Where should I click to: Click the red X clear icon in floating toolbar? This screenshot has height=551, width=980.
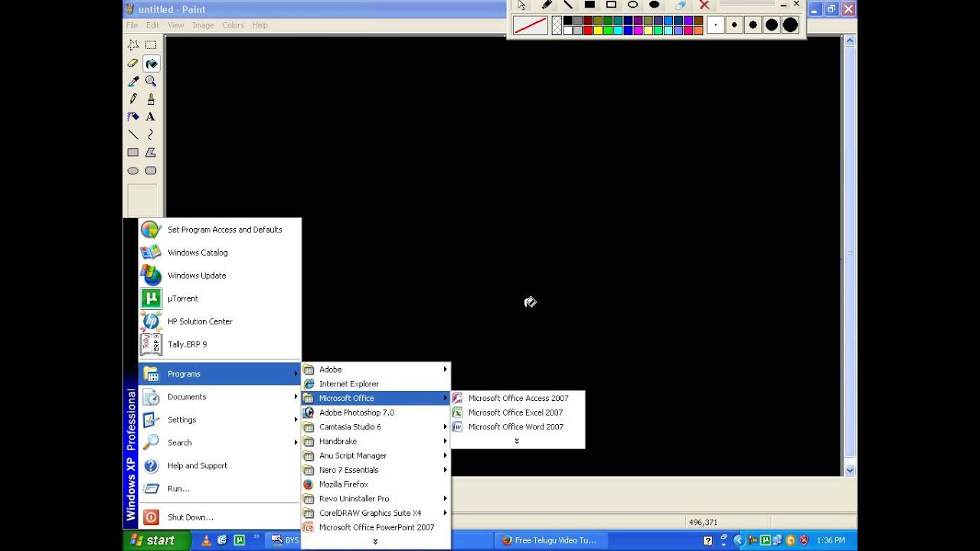(704, 5)
